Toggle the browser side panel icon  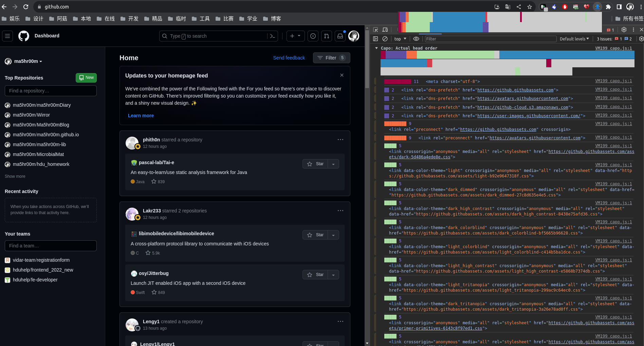619,7
